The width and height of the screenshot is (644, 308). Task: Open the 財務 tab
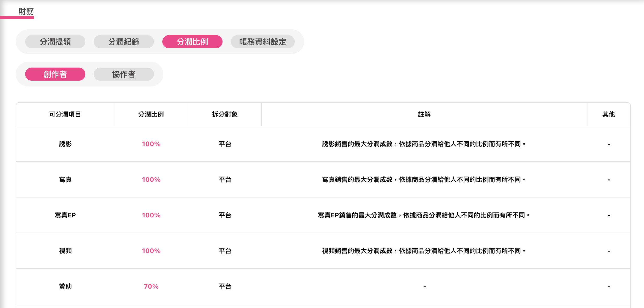click(26, 12)
